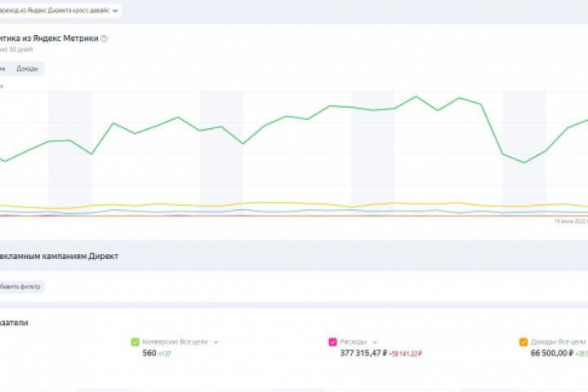Click the Конверсии Все цели label text
This screenshot has width=588, height=392.
176,342
